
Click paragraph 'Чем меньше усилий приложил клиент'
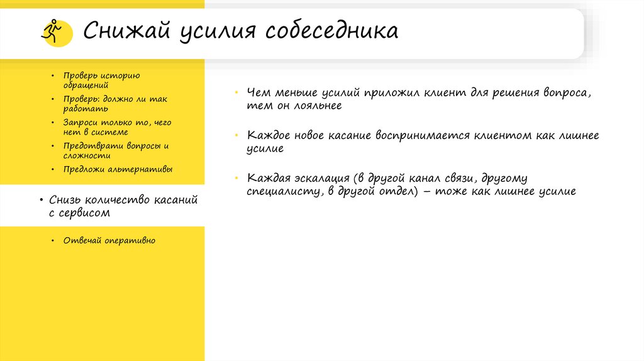(418, 99)
